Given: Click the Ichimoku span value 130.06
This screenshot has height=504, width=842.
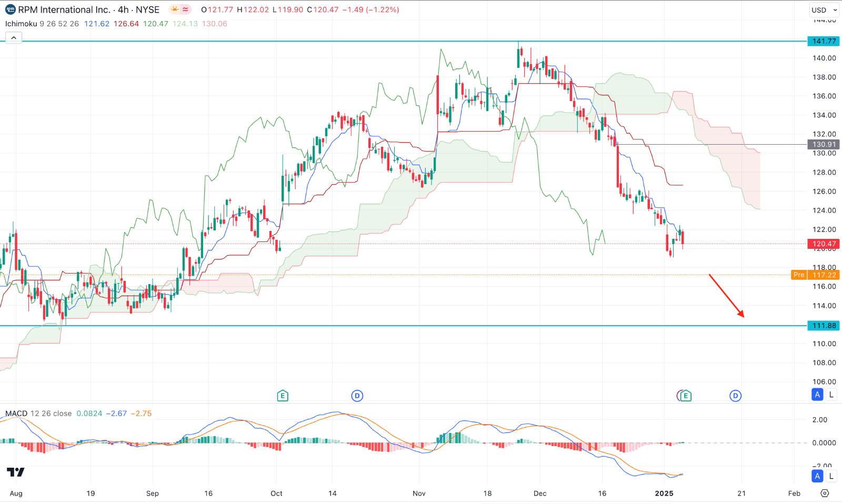Looking at the screenshot, I should pos(215,24).
